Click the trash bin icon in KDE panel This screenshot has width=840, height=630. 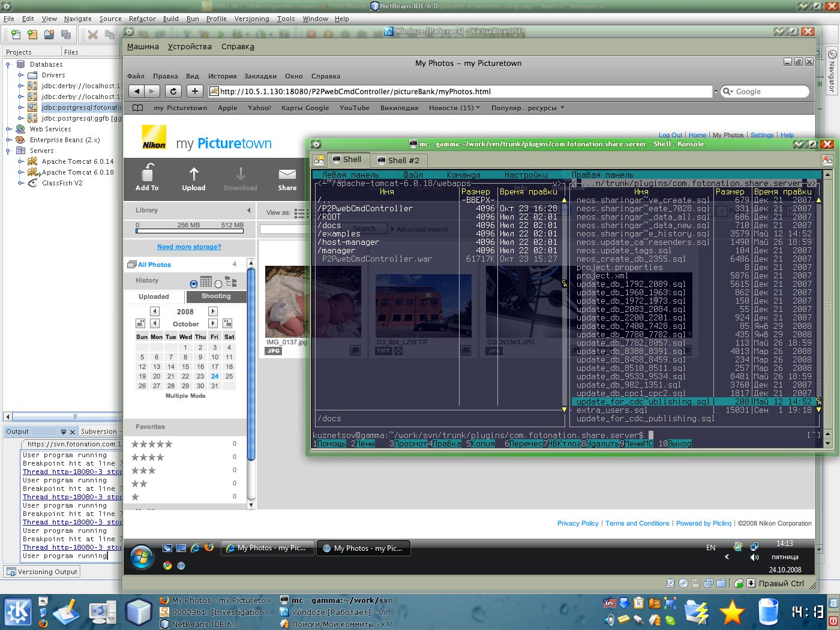point(769,612)
